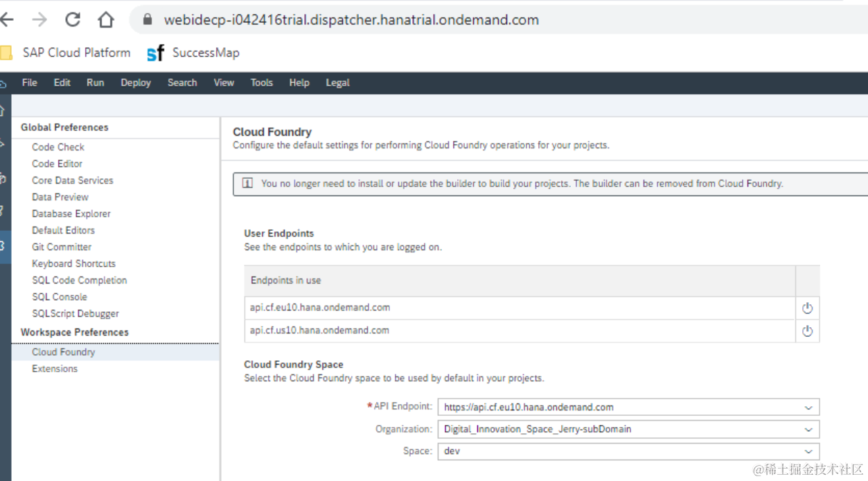Screen dimensions: 868x481
Task: Click the padlock icon in address bar
Action: [147, 20]
